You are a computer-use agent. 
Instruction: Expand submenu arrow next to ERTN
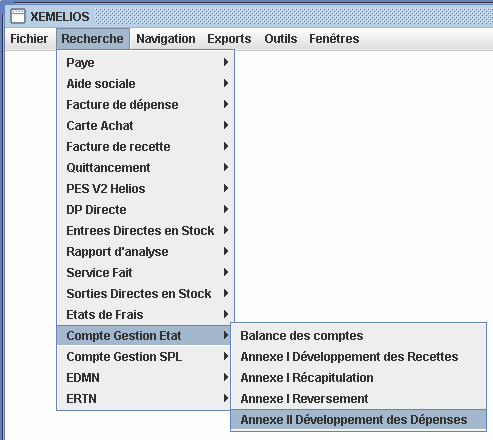point(226,398)
